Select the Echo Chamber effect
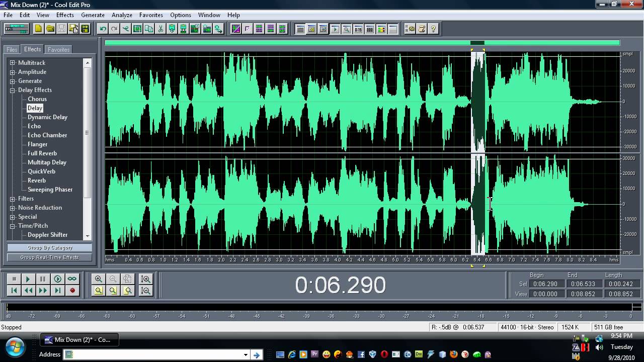The image size is (644, 362). coord(47,135)
